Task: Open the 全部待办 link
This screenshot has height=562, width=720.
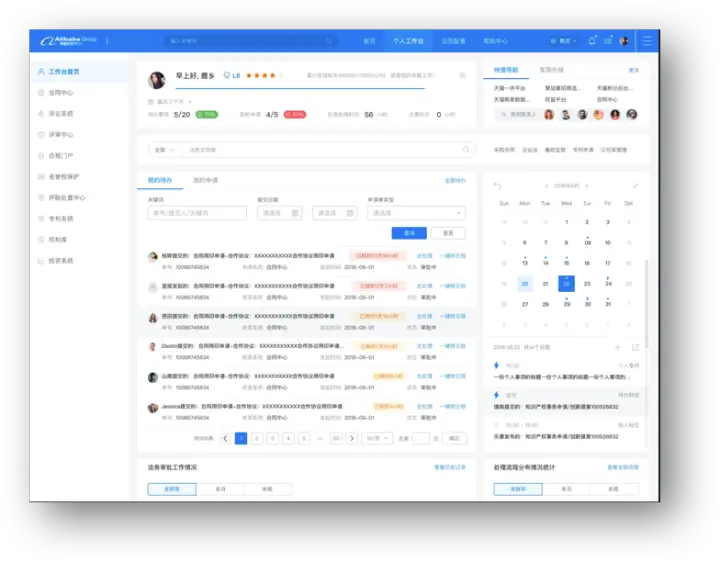Action: coord(455,180)
